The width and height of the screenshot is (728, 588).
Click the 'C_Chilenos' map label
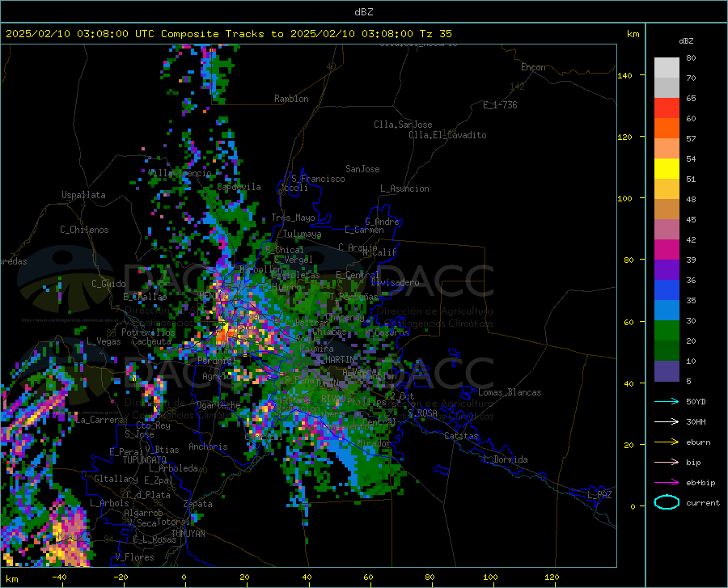pyautogui.click(x=84, y=230)
